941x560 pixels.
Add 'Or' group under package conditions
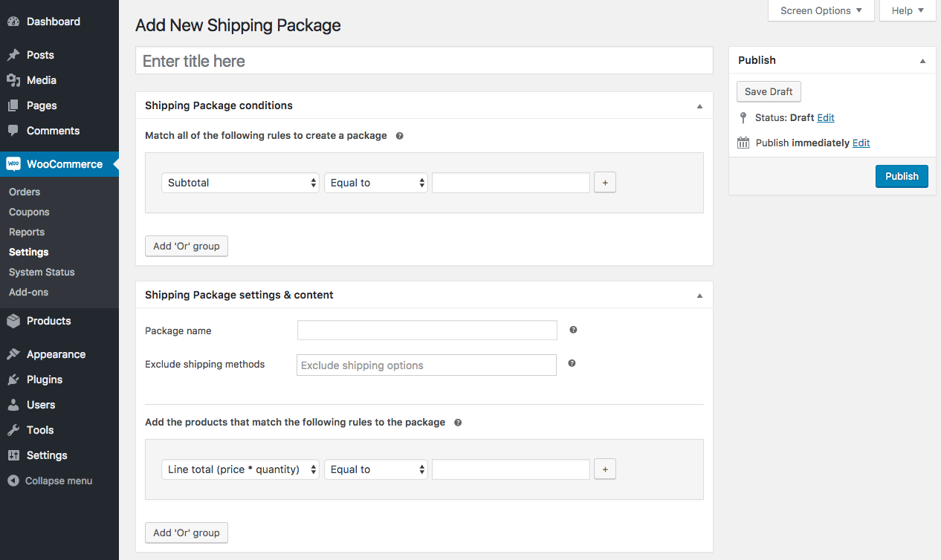point(187,246)
